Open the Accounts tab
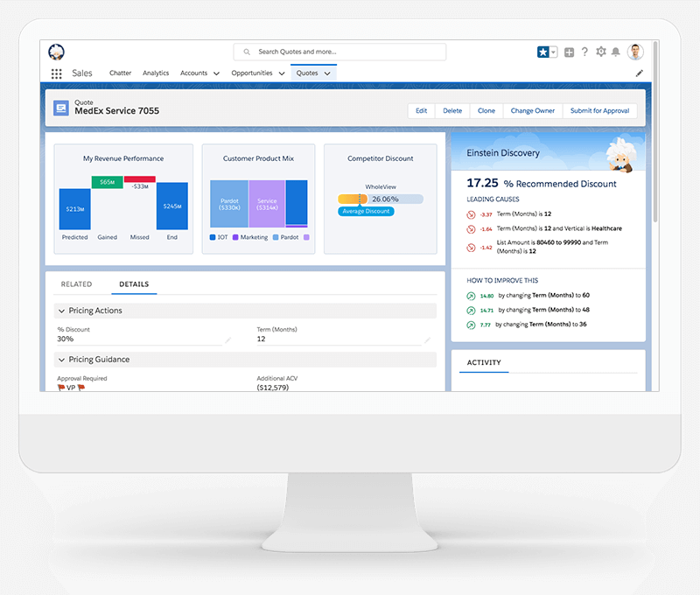This screenshot has width=700, height=595. [x=193, y=73]
